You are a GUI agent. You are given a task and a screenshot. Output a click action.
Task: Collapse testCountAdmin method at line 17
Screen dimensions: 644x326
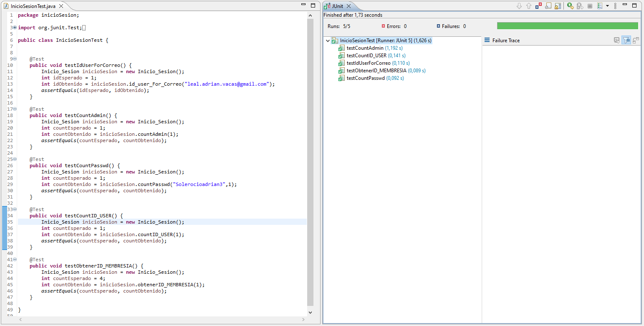[x=15, y=109]
